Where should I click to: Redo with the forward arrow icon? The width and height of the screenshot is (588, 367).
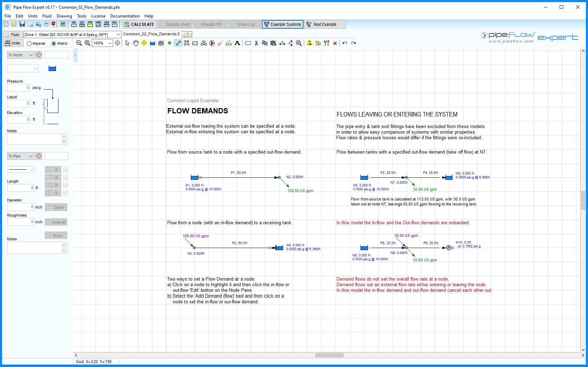coord(353,43)
